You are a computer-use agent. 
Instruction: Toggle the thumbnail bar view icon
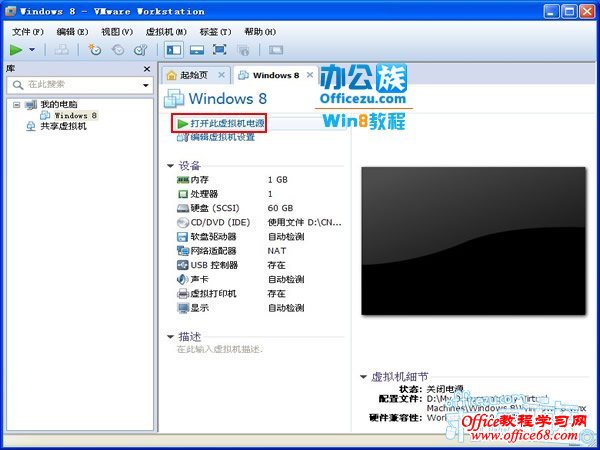(x=197, y=49)
